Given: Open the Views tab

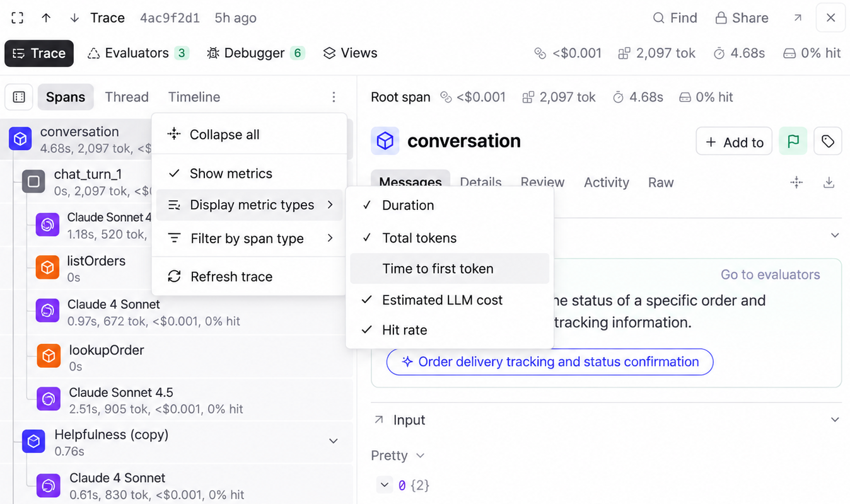Looking at the screenshot, I should tap(350, 54).
